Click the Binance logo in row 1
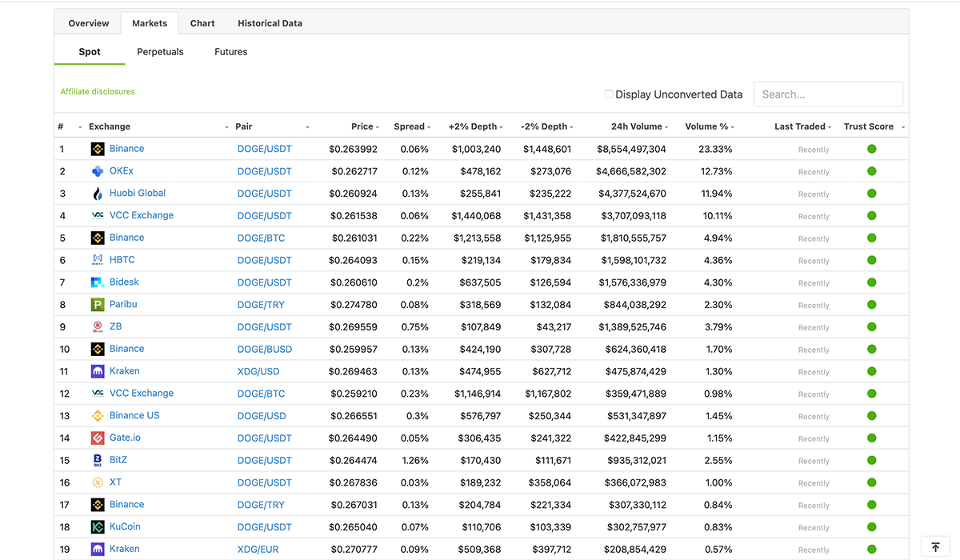 tap(98, 149)
